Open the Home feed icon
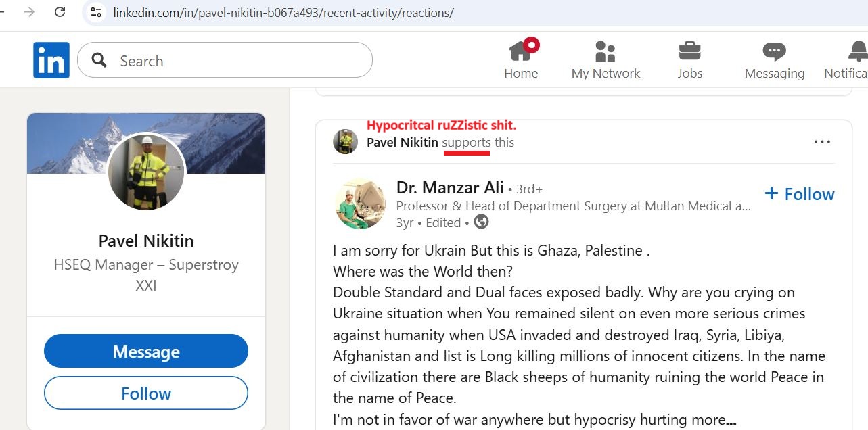The width and height of the screenshot is (868, 430). pos(522,51)
